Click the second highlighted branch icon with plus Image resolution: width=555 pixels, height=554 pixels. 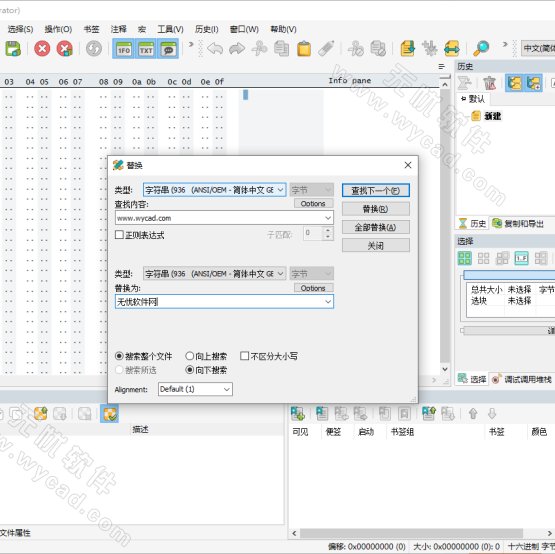tap(533, 83)
